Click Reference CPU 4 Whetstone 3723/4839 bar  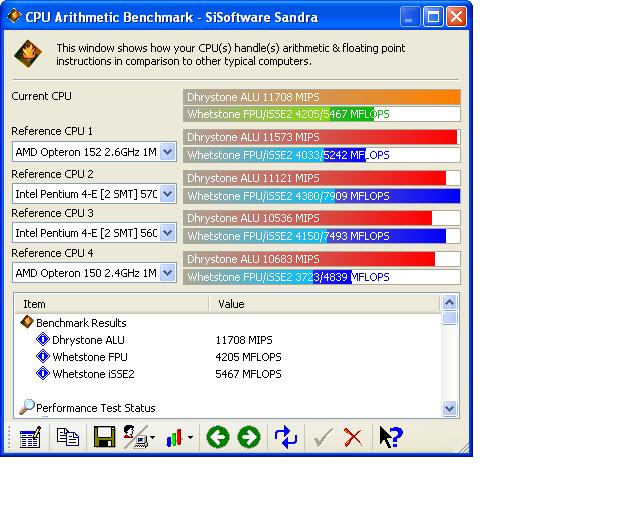point(322,277)
